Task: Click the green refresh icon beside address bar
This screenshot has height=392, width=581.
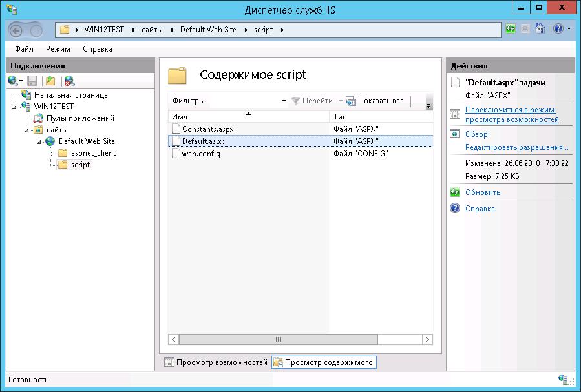Action: click(x=511, y=30)
